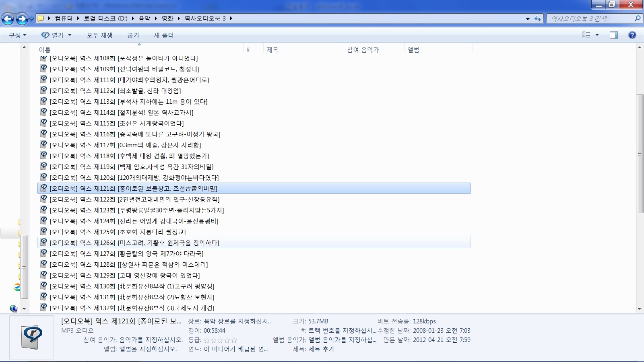Click the 굽기 toolbar button
The height and width of the screenshot is (362, 644).
(133, 35)
